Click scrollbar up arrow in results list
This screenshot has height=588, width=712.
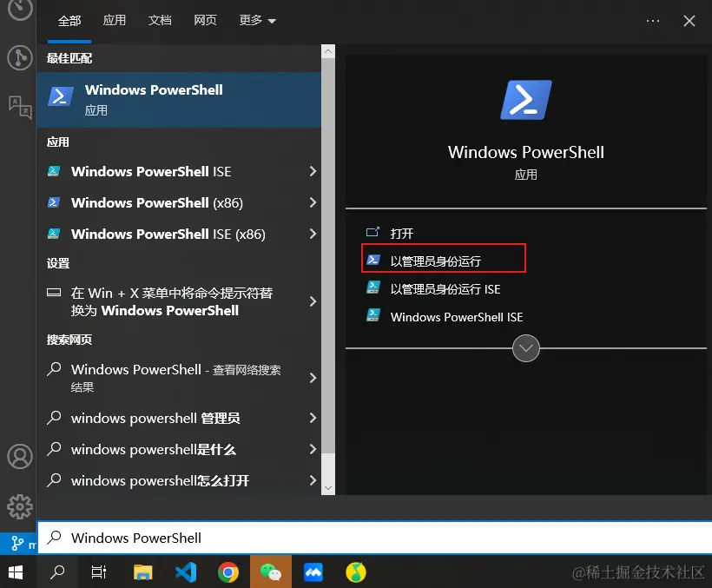pos(328,51)
